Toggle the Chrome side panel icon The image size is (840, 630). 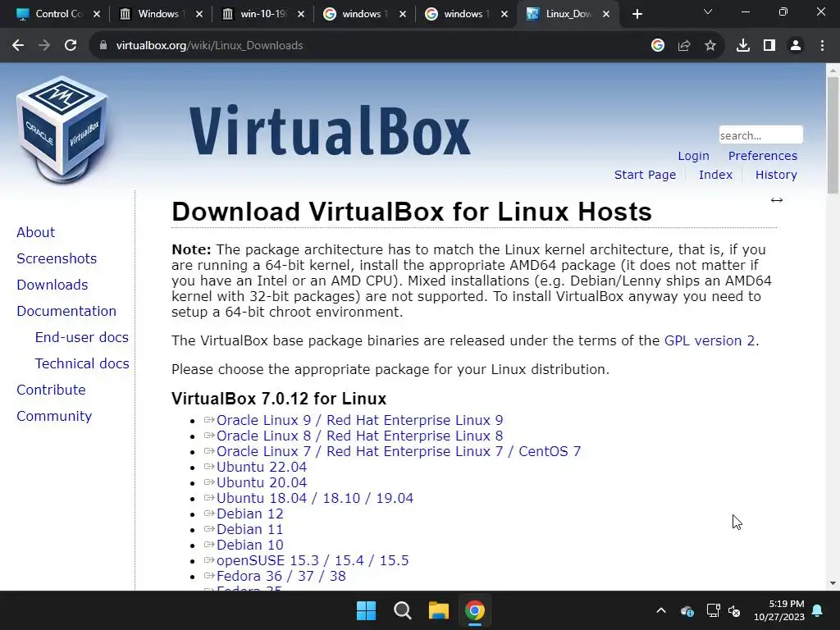click(769, 46)
